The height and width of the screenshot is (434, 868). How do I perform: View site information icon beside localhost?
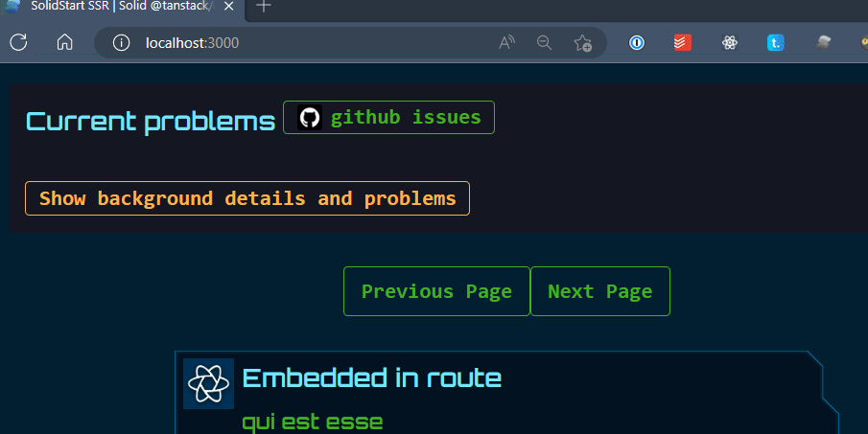click(121, 42)
